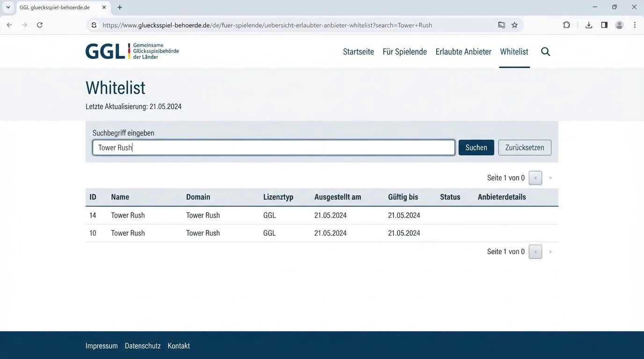Click Gültig bis date in row 10
The width and height of the screenshot is (644, 359).
coord(404,233)
